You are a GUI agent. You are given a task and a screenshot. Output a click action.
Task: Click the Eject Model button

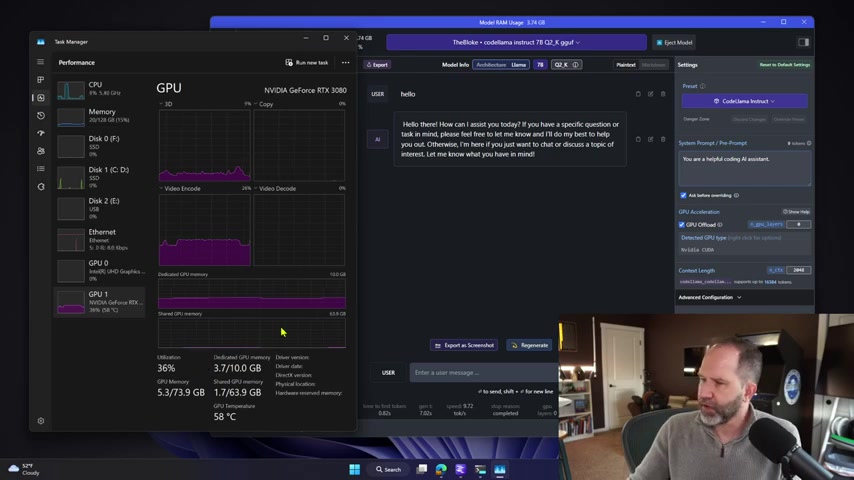(674, 42)
